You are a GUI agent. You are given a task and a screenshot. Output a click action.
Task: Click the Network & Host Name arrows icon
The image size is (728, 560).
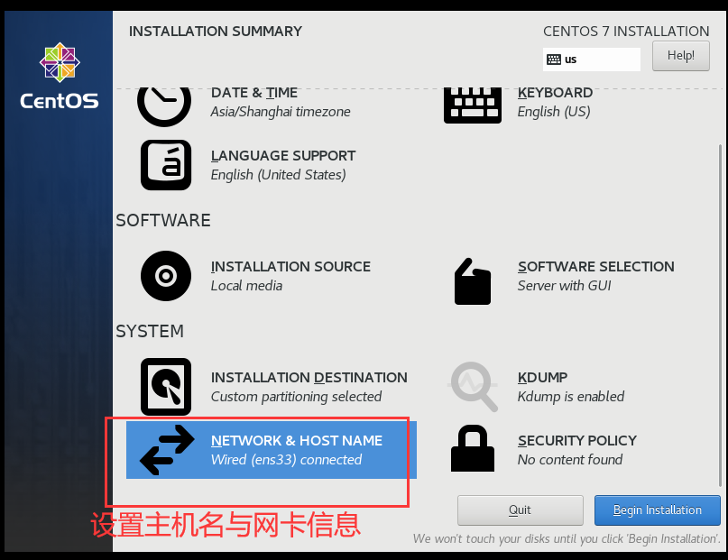(x=167, y=450)
